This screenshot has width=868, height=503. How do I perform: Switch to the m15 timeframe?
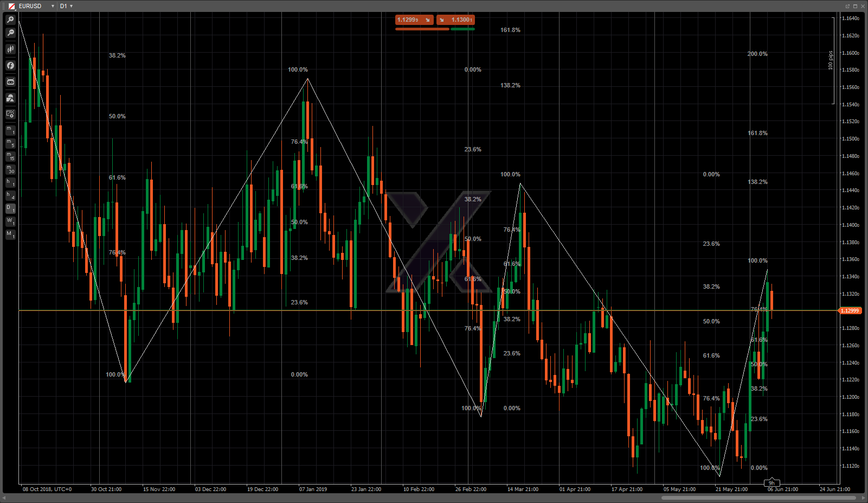(10, 156)
